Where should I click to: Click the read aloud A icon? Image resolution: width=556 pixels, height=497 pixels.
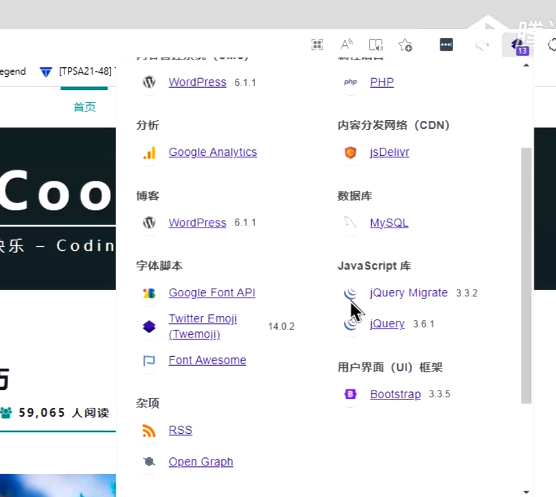pos(346,45)
